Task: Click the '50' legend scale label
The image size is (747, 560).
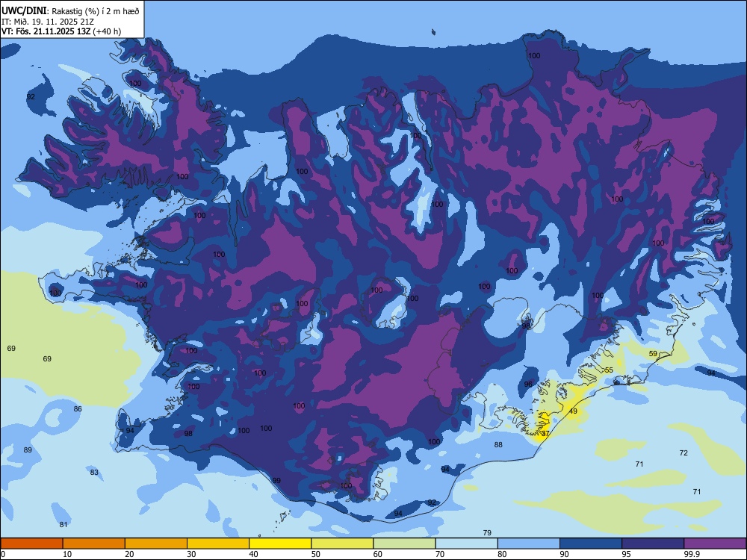Action: 316,554
